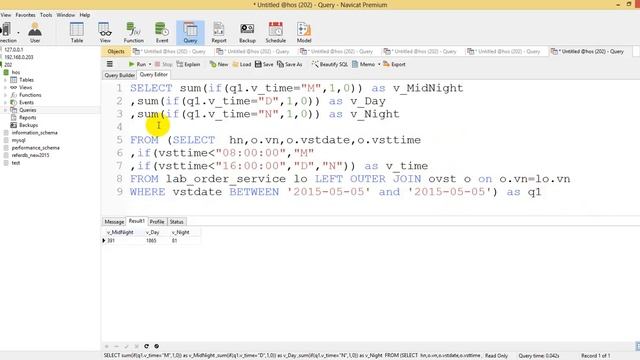Expand the Queries tree node
640x360 pixels.
(5, 110)
